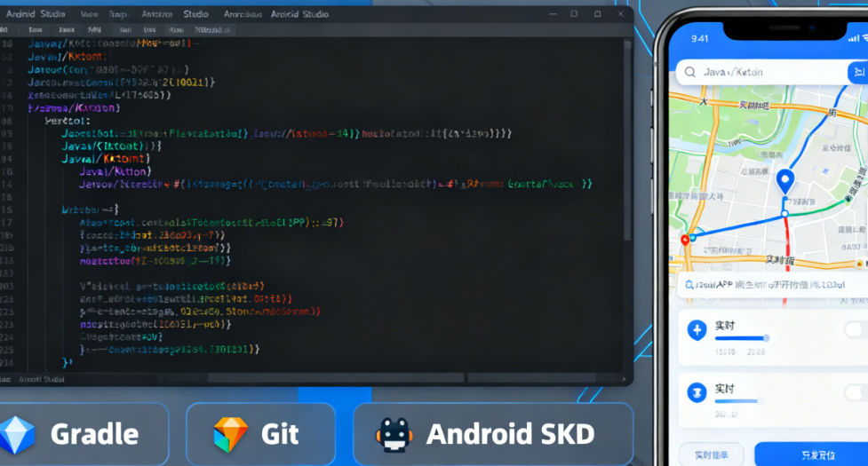Adjust the slider in the second 实时 card
The height and width of the screenshot is (466, 868).
click(739, 401)
